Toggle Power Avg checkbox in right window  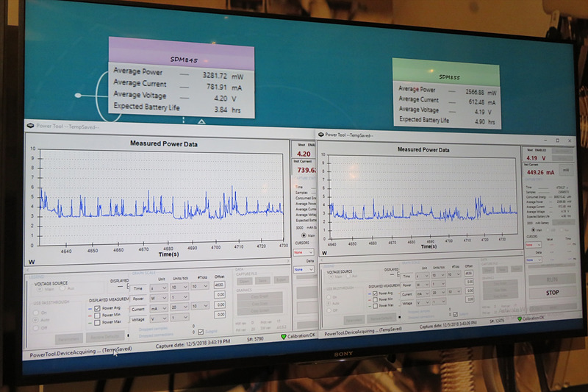(x=375, y=293)
